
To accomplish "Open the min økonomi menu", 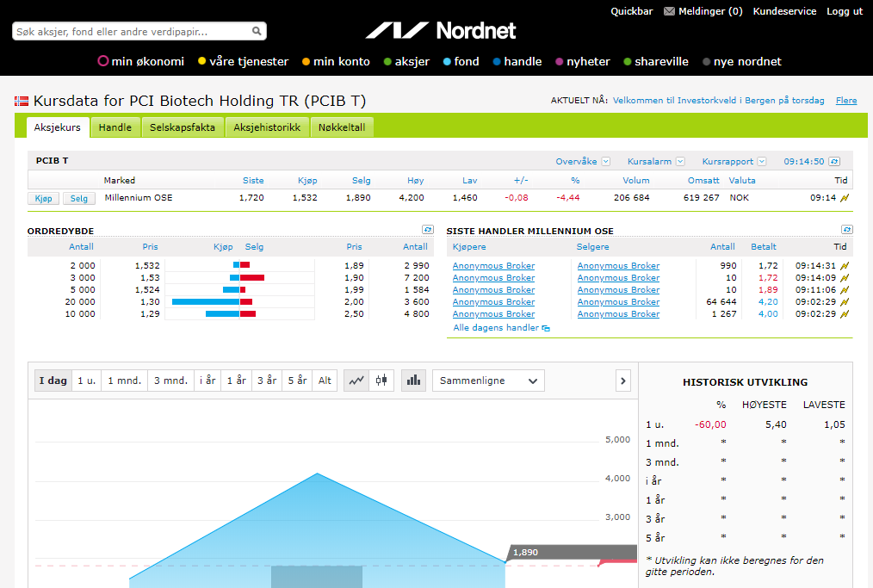I will coord(147,61).
